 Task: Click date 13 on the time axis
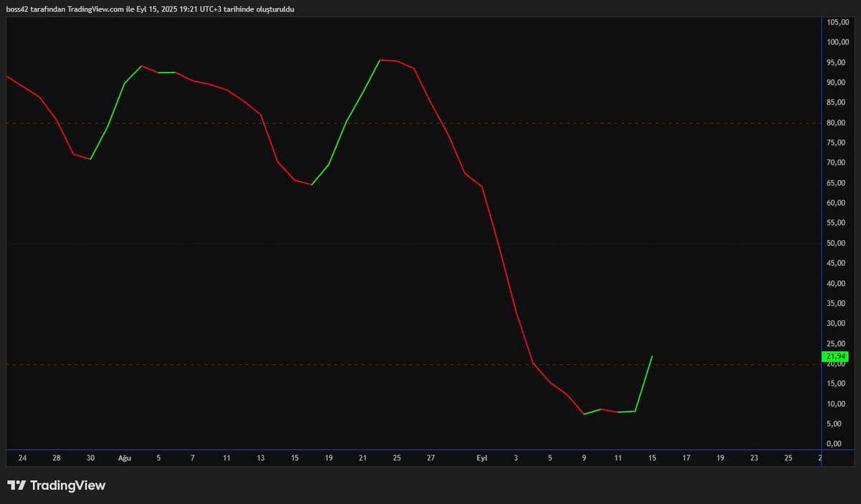(260, 457)
